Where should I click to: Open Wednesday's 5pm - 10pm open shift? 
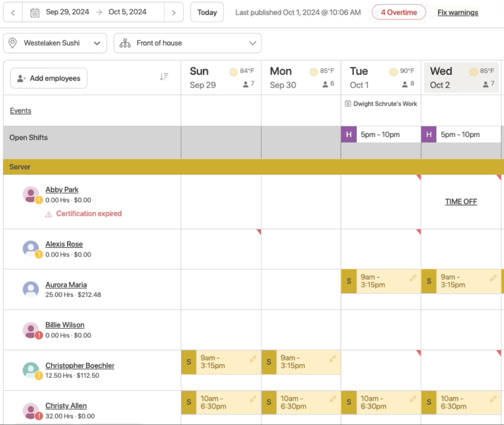coord(461,135)
